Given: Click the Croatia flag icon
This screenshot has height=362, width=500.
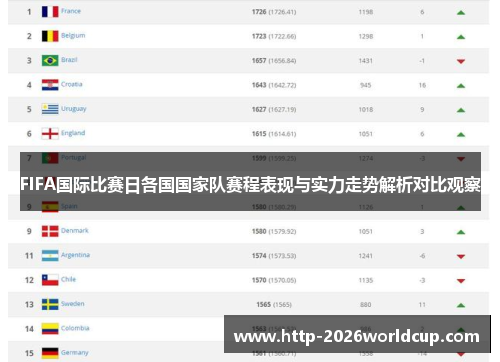Looking at the screenshot, I should click(50, 85).
